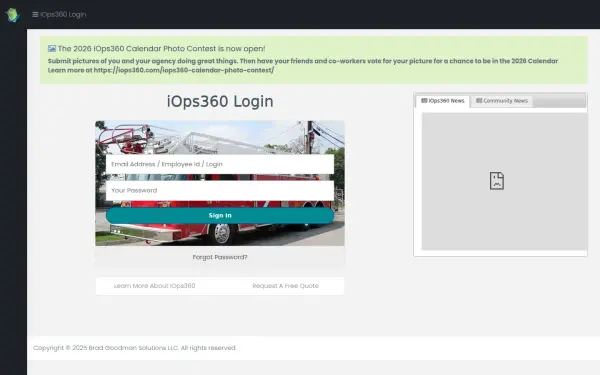Click the Sign In button
Viewport: 600px width, 375px height.
[220, 216]
